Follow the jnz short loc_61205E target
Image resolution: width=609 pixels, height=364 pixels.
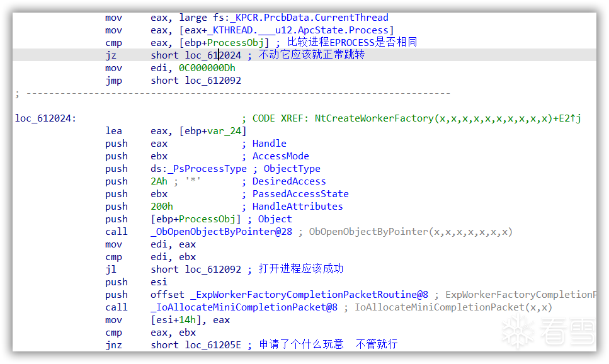(x=213, y=345)
